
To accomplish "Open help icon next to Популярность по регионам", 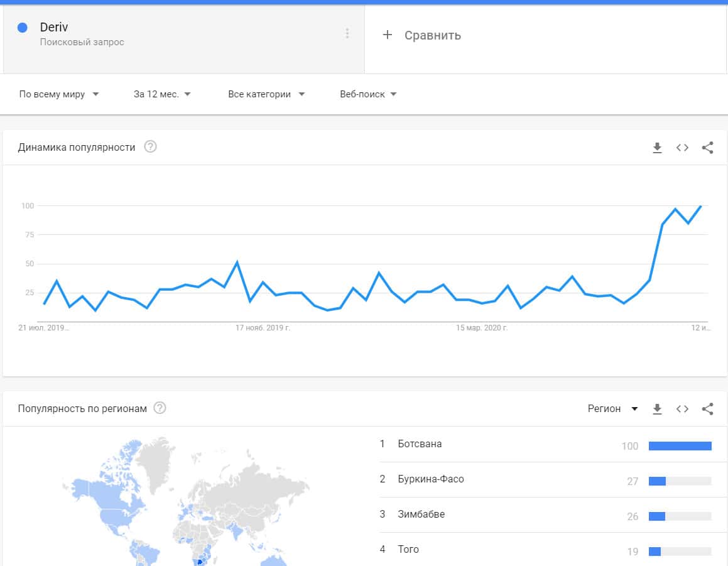I will pos(160,408).
